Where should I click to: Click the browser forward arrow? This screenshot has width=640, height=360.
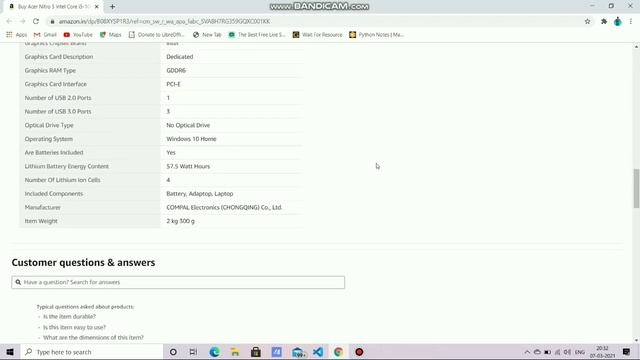coord(22,21)
